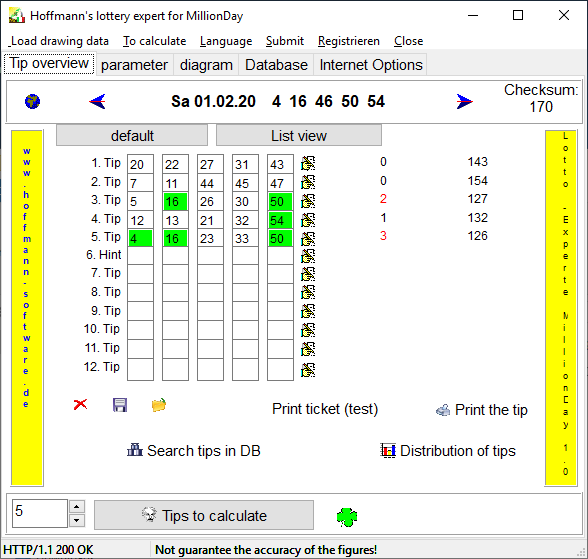588x559 pixels.
Task: Save tips using the floppy disk icon
Action: [x=120, y=405]
